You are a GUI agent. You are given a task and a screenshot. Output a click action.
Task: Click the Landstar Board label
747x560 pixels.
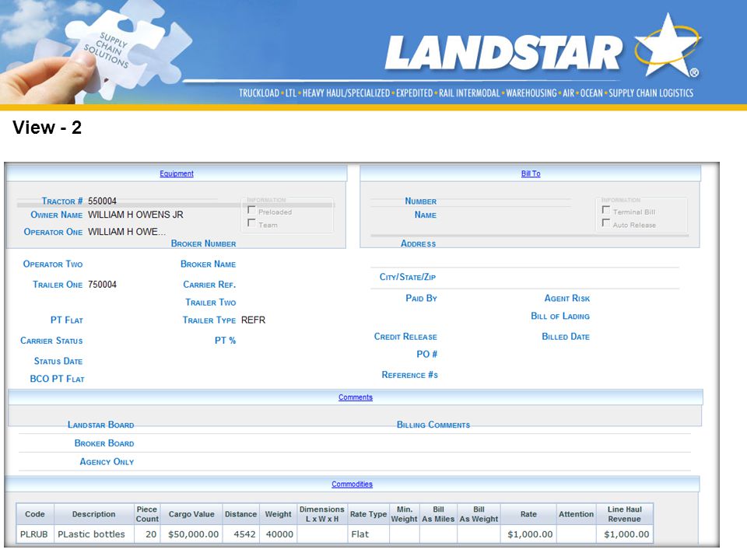click(x=100, y=425)
